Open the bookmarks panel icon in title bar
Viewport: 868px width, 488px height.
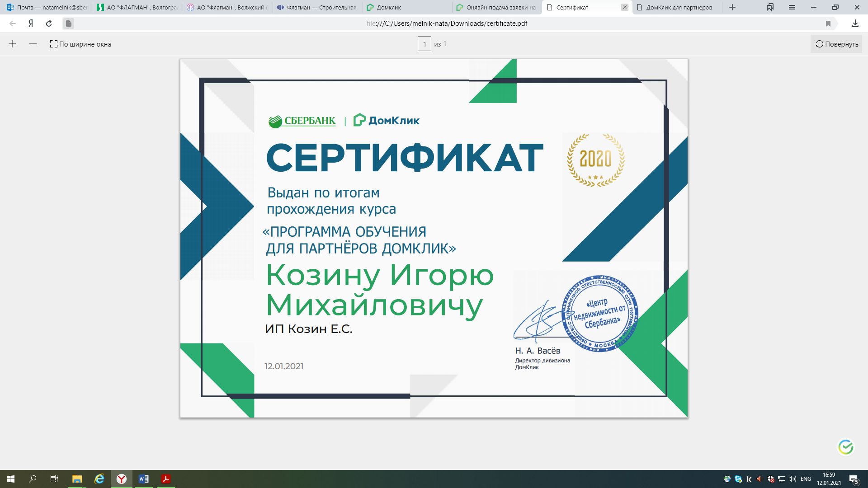[770, 7]
